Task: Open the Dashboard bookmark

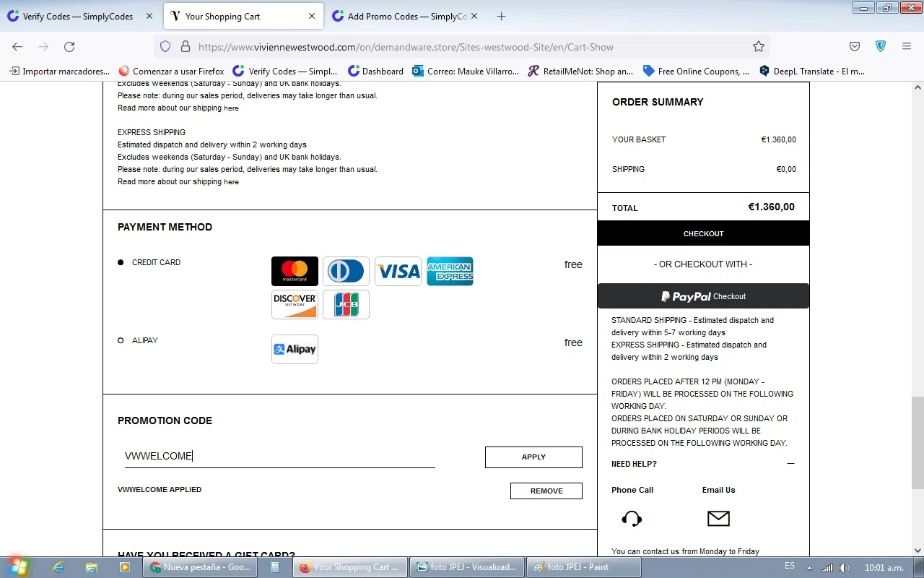Action: click(375, 71)
